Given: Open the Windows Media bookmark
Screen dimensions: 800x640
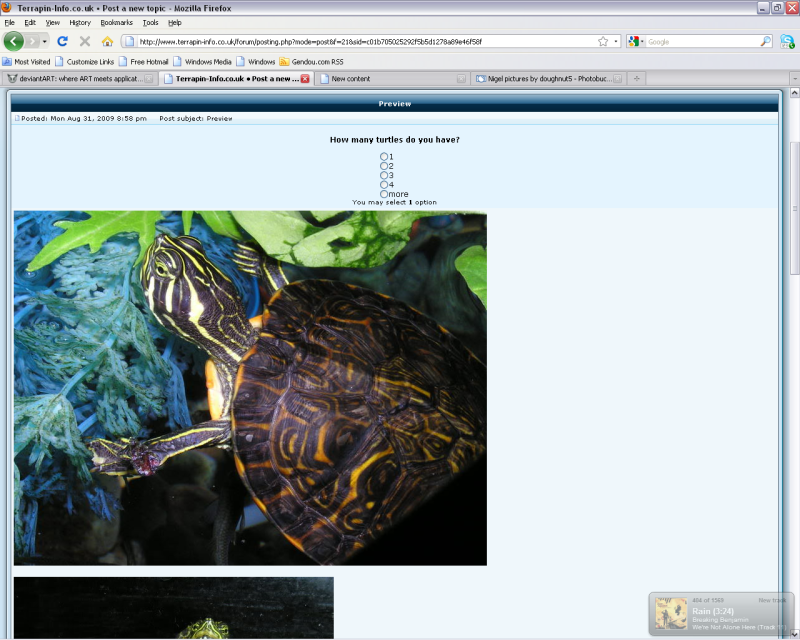Looking at the screenshot, I should click(x=203, y=62).
